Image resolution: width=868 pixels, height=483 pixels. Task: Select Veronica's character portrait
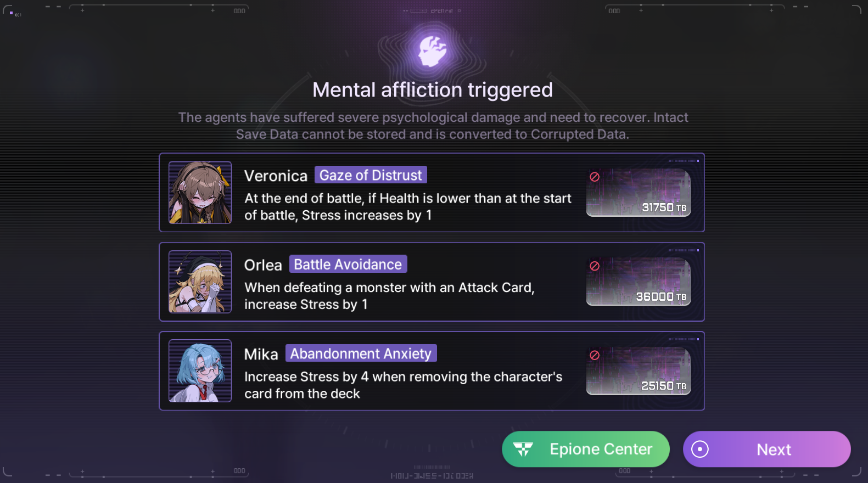[200, 192]
